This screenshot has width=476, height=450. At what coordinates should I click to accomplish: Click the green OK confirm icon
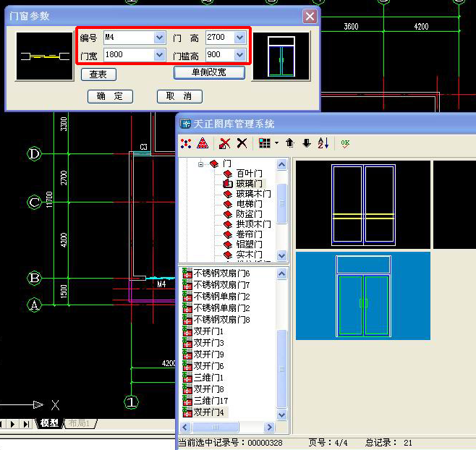pos(345,143)
